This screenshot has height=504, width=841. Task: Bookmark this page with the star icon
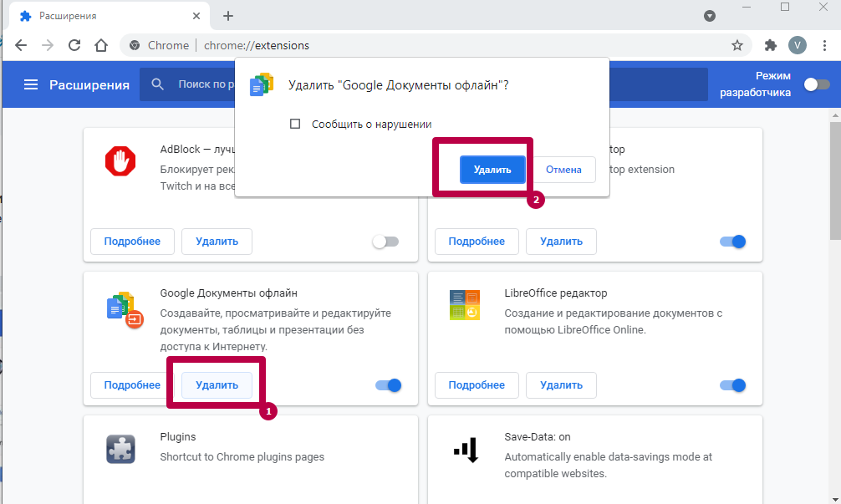point(737,46)
